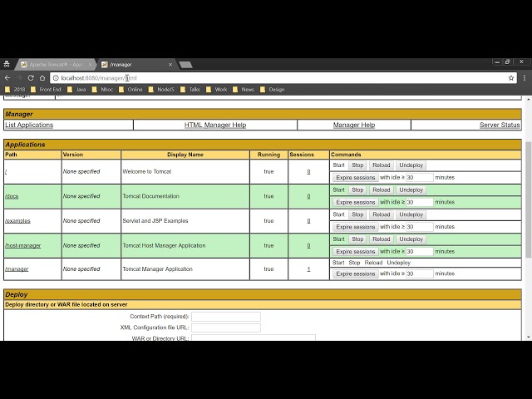Open the Nhoc bookmarks folder
This screenshot has width=532, height=399.
103,90
